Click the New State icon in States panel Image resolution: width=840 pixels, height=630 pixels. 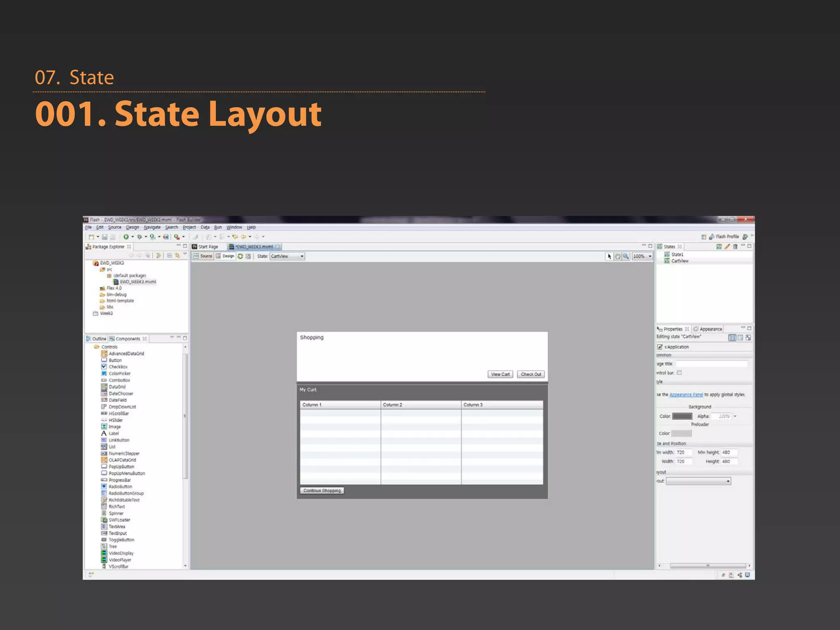coord(719,247)
